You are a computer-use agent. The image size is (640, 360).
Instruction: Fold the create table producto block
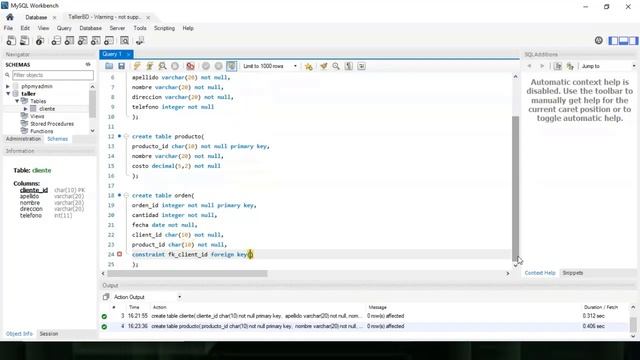pos(126,136)
